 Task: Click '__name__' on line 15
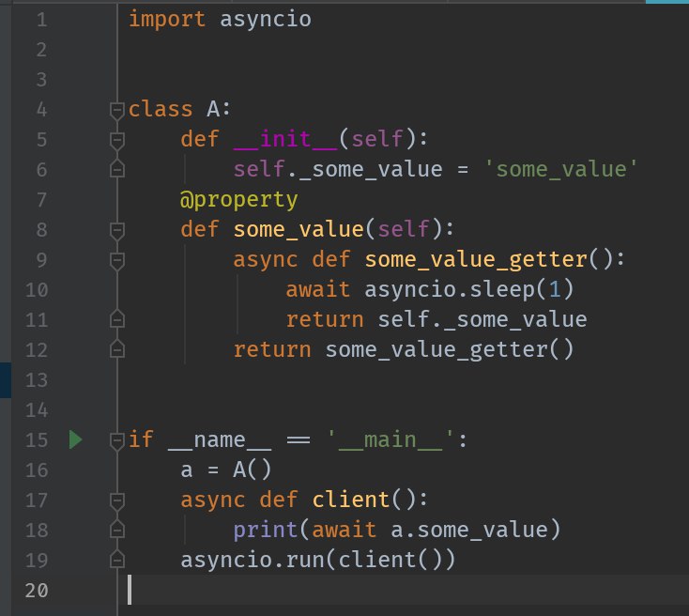coord(220,440)
